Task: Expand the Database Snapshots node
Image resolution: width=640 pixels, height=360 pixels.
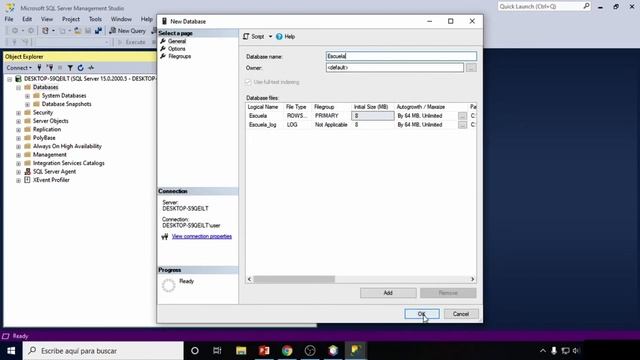Action: (x=27, y=104)
